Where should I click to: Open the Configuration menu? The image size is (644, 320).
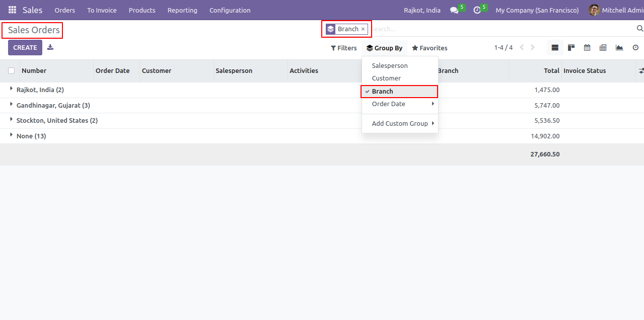pos(230,10)
